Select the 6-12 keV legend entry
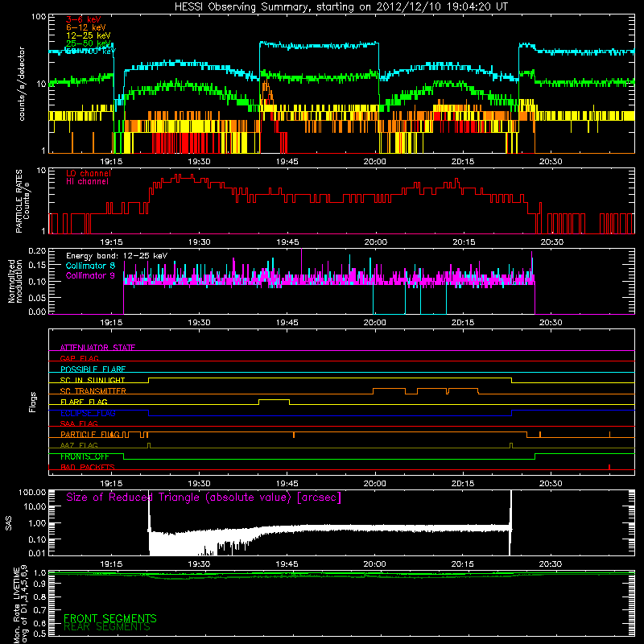Image resolution: width=644 pixels, height=644 pixels. [86, 27]
